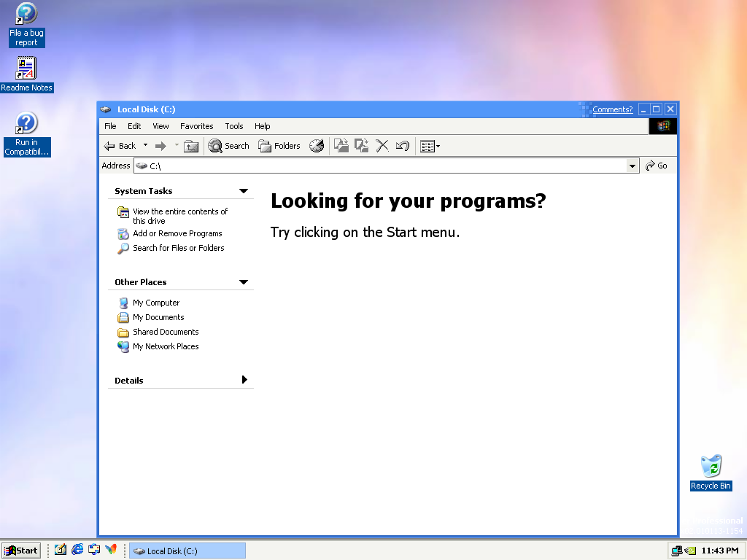Click the Move To toolbar icon

[x=341, y=146]
